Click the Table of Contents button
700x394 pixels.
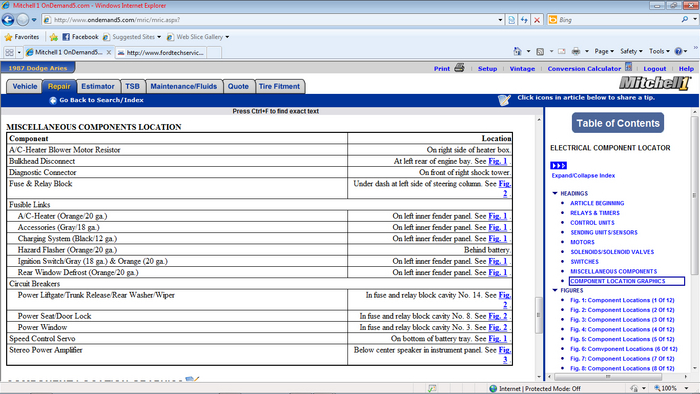pos(618,123)
